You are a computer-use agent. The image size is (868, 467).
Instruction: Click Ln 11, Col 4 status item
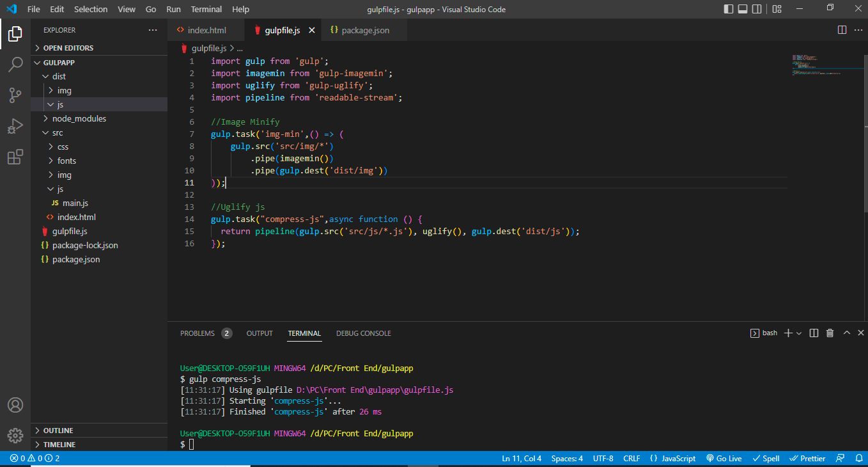[522, 459]
